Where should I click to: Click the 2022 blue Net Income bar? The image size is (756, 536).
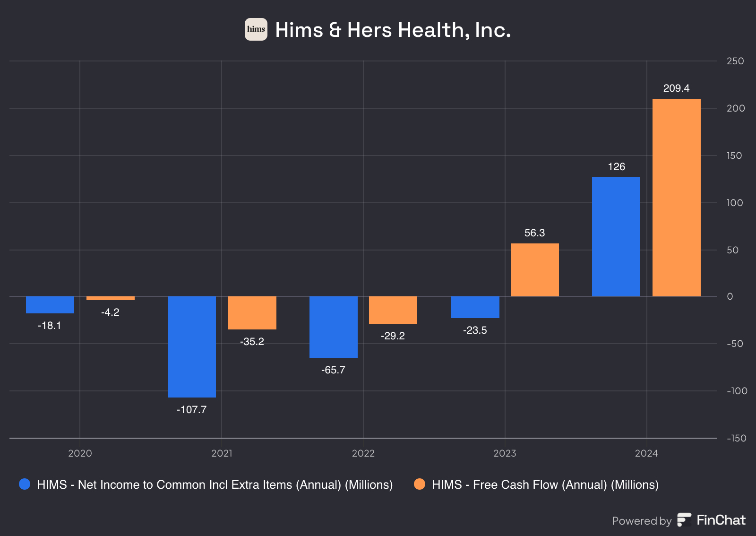click(334, 327)
